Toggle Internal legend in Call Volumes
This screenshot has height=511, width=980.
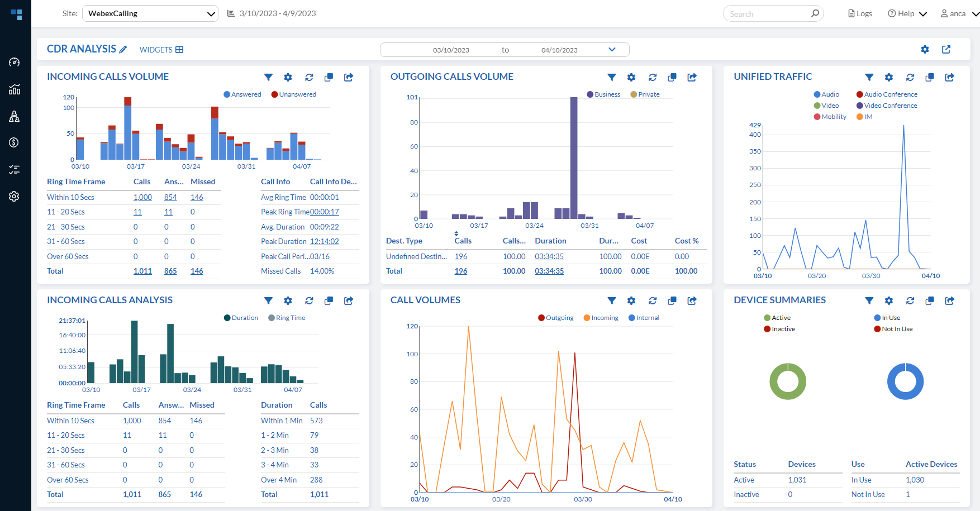click(x=644, y=318)
